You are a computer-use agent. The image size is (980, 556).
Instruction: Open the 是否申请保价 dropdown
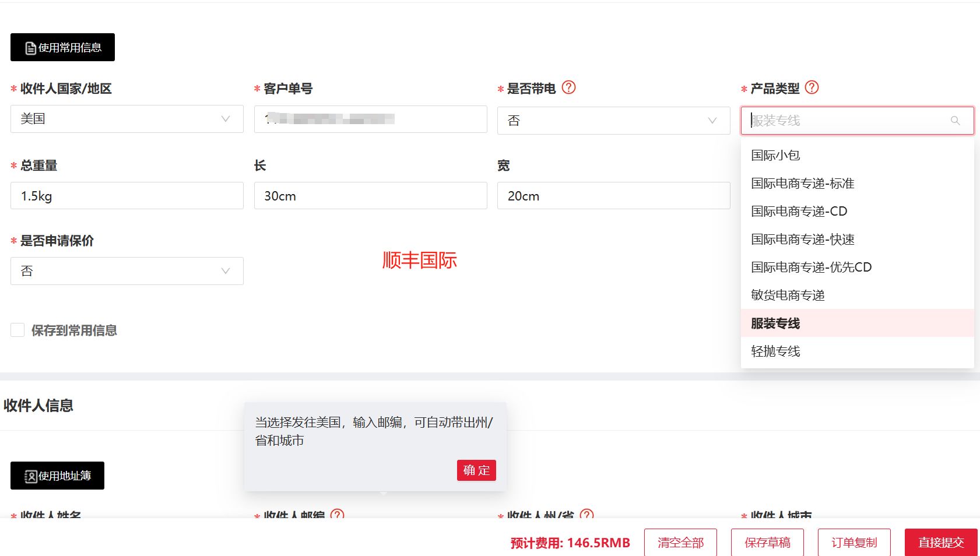point(127,271)
